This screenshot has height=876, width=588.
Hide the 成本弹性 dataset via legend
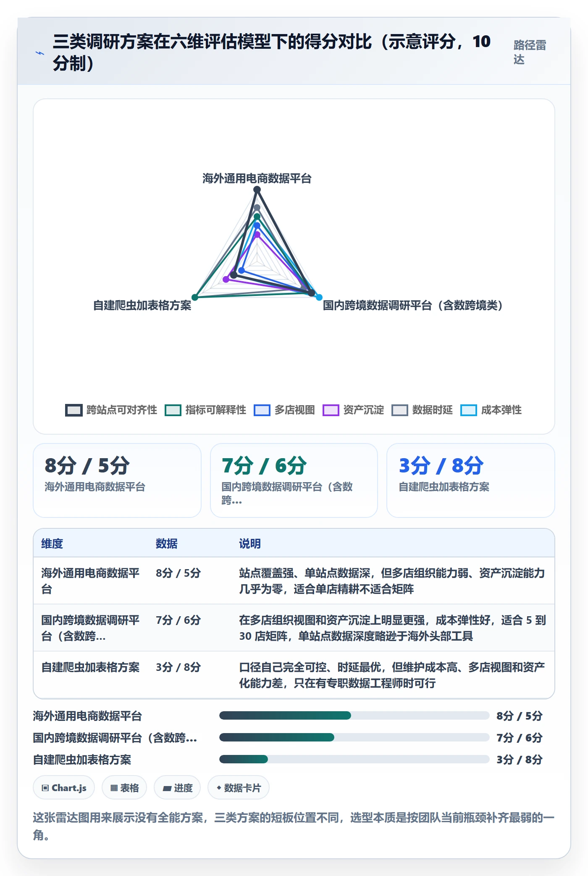[x=491, y=410]
